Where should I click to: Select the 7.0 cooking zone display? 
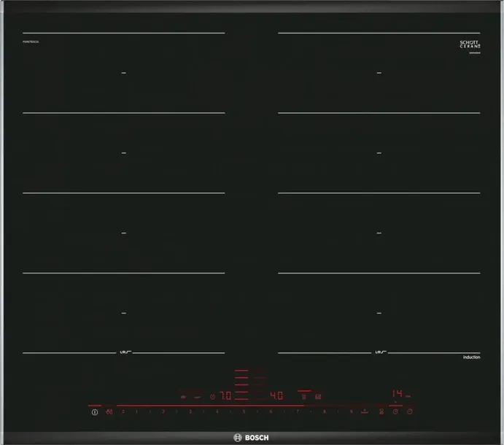point(225,397)
